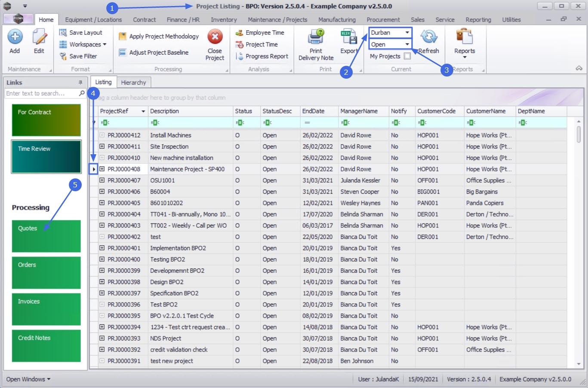Image resolution: width=588 pixels, height=388 pixels.
Task: Open the status dropdown showing Open
Action: [x=407, y=44]
